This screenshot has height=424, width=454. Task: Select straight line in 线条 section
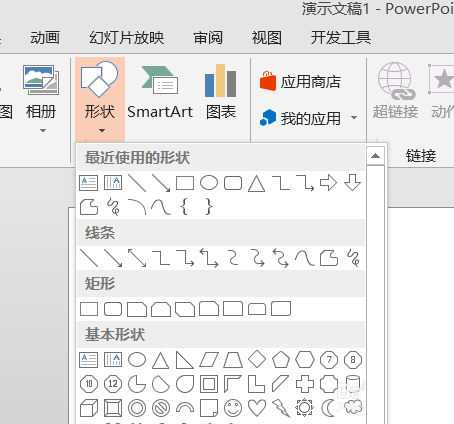coord(89,258)
